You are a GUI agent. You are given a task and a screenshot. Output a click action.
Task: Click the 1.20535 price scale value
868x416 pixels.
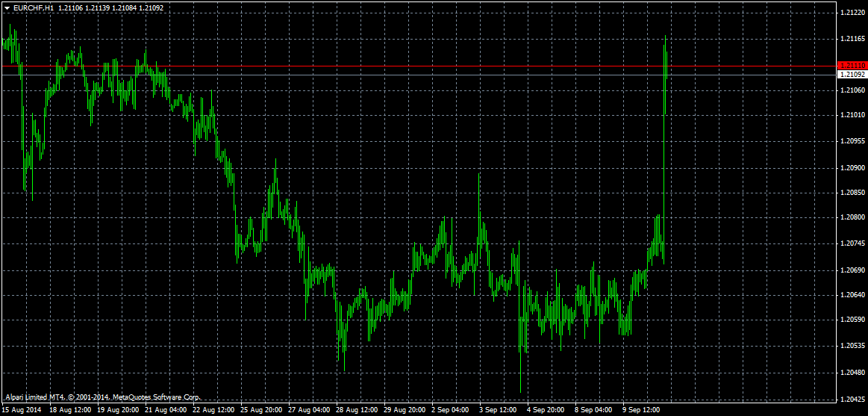[x=853, y=347]
